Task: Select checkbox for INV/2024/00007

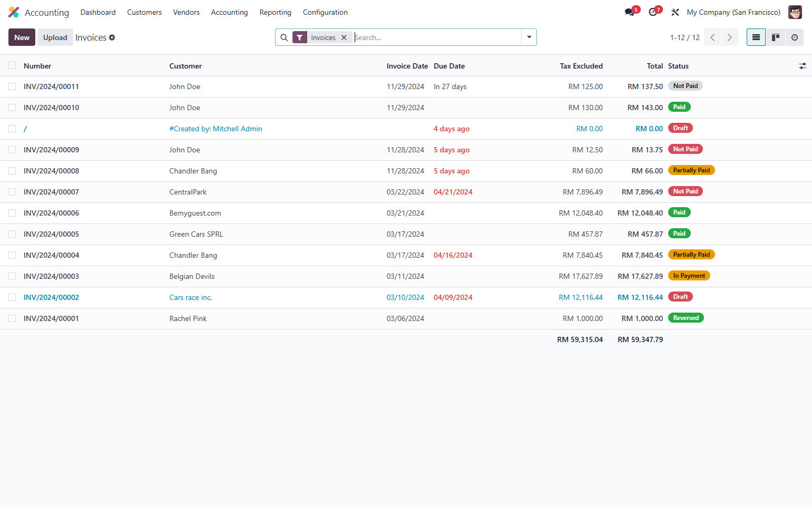Action: point(12,192)
